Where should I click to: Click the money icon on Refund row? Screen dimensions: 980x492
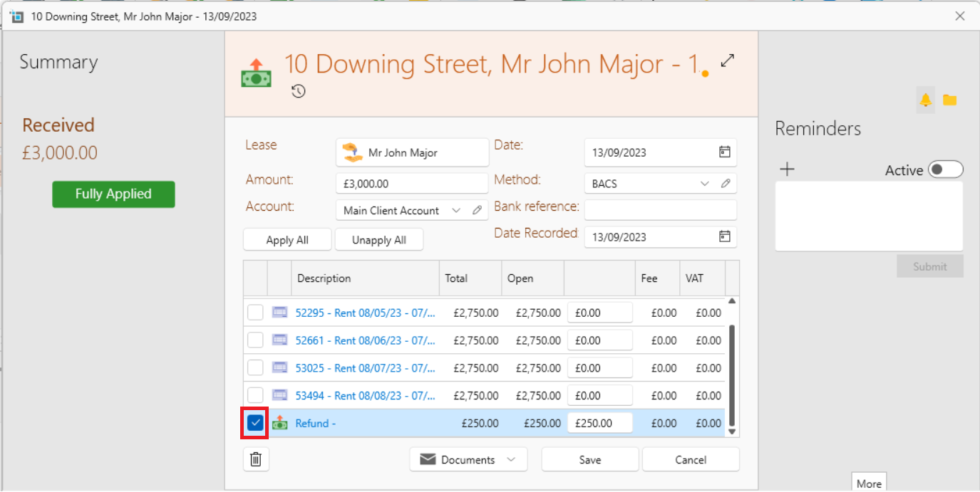(x=279, y=423)
